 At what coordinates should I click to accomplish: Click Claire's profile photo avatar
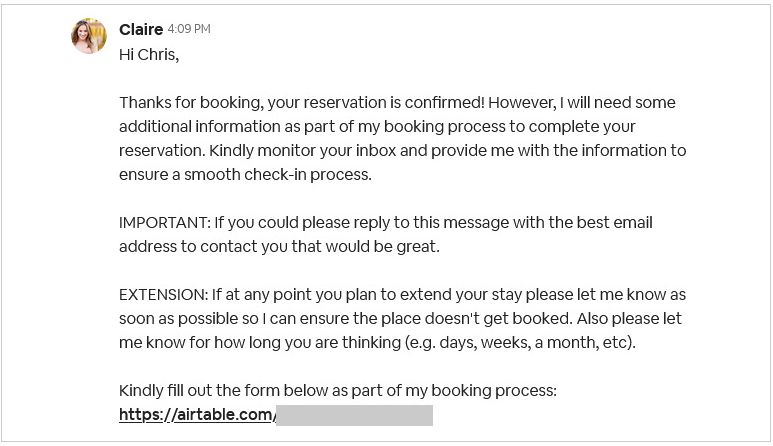[x=89, y=36]
